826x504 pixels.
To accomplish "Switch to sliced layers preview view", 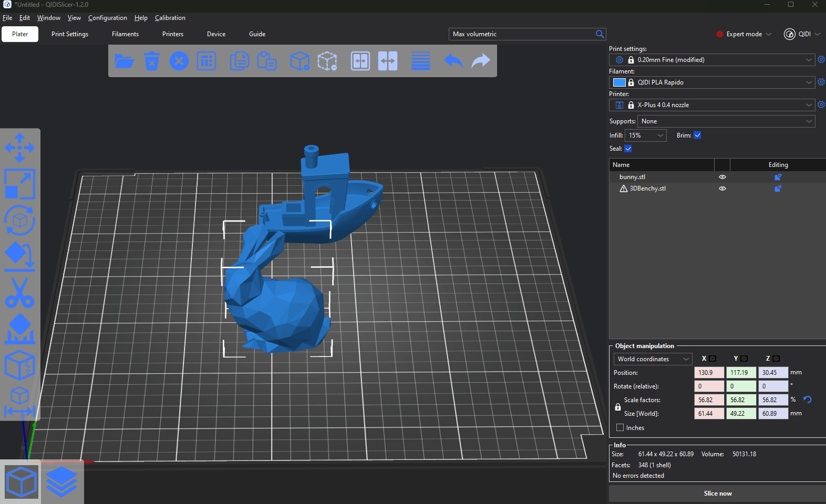I will click(x=61, y=481).
